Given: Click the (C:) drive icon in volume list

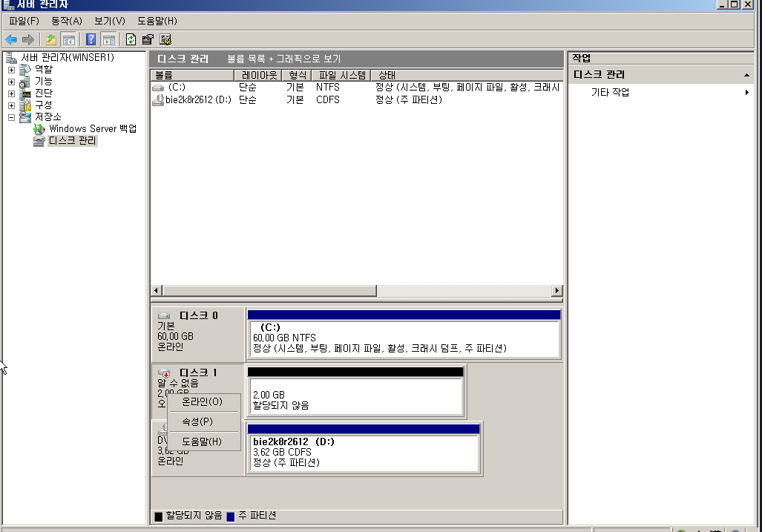Looking at the screenshot, I should tap(158, 88).
